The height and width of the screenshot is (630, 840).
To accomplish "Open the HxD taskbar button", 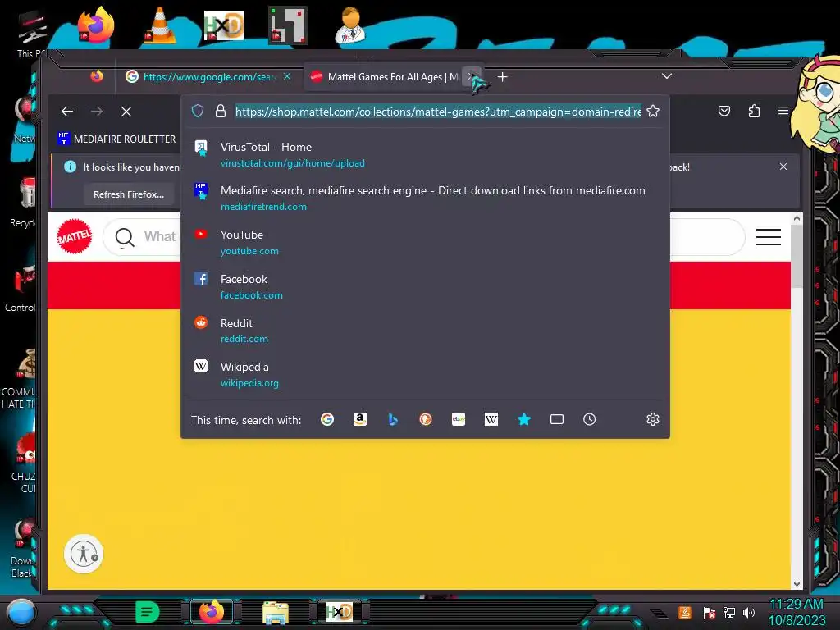I will coord(340,612).
